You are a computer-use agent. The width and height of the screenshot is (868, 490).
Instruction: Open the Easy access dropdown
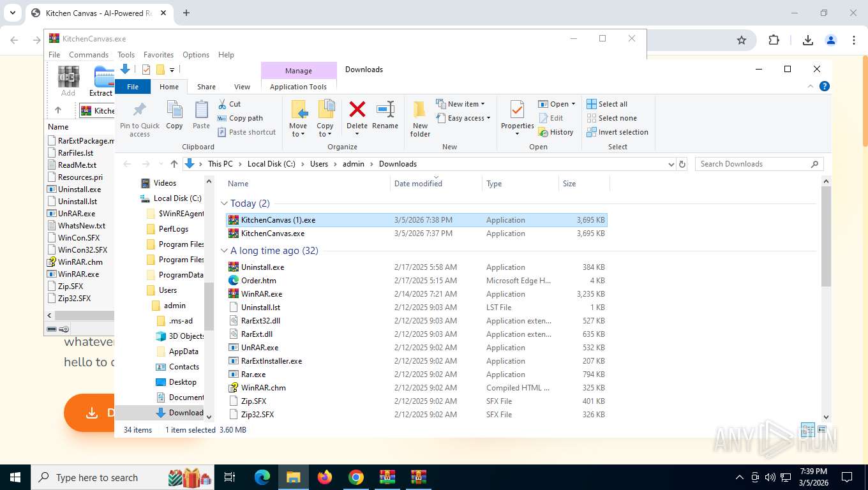pyautogui.click(x=463, y=118)
